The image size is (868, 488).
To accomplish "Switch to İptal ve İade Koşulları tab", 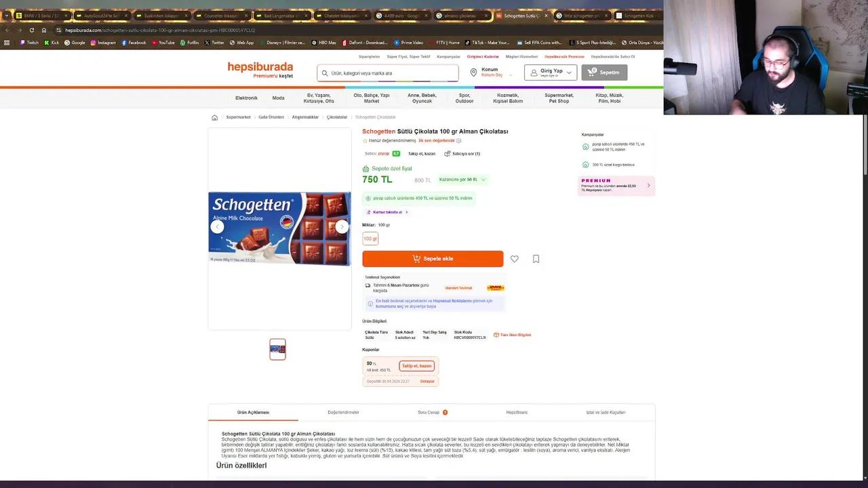I will point(606,412).
